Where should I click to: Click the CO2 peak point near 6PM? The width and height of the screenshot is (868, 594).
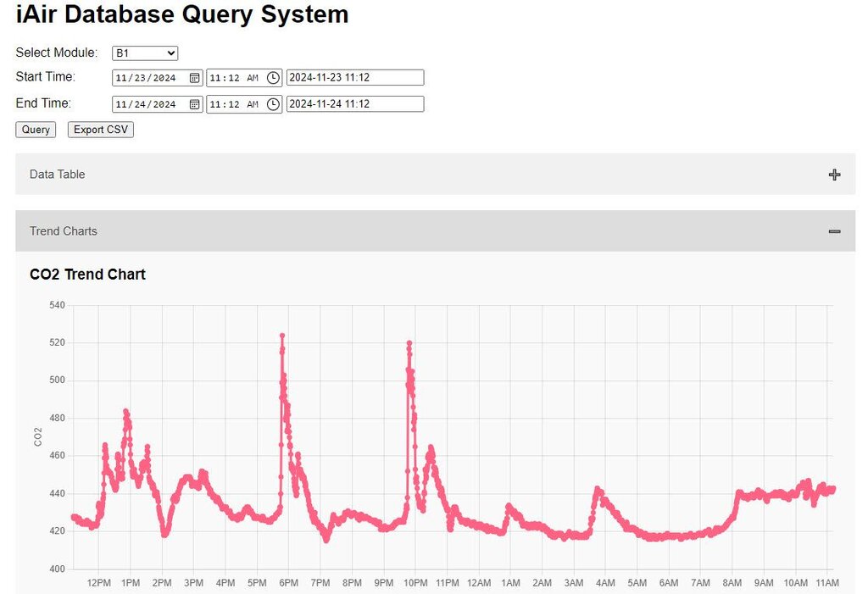click(x=282, y=336)
